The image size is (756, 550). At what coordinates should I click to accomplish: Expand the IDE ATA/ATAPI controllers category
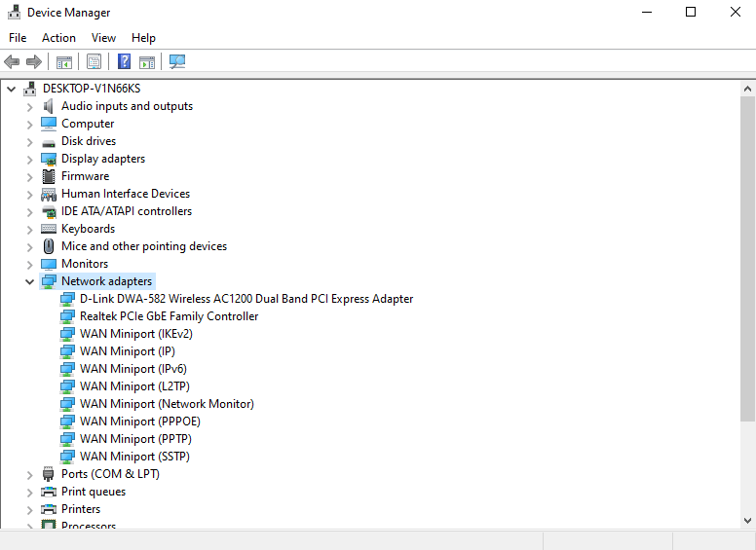(x=30, y=212)
